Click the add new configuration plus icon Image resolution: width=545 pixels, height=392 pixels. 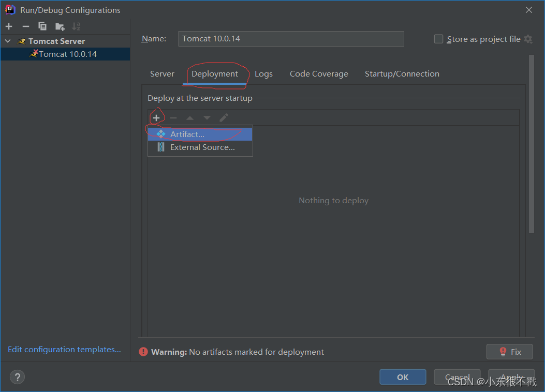pyautogui.click(x=9, y=26)
